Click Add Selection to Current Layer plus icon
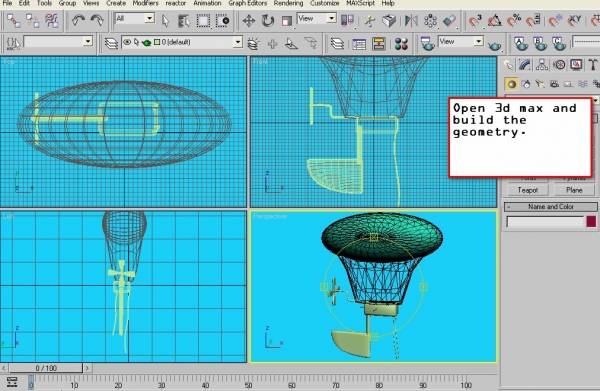The width and height of the screenshot is (600, 391). click(x=272, y=44)
